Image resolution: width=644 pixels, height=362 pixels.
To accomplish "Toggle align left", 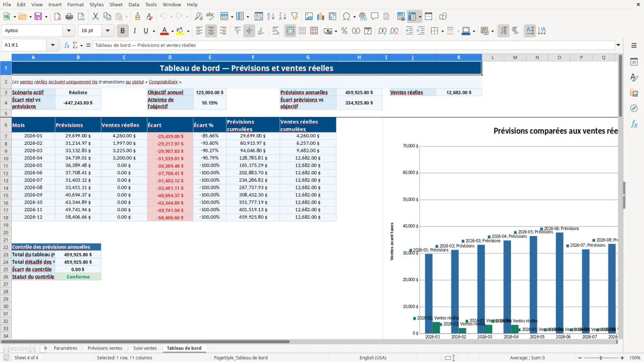I will (x=199, y=31).
